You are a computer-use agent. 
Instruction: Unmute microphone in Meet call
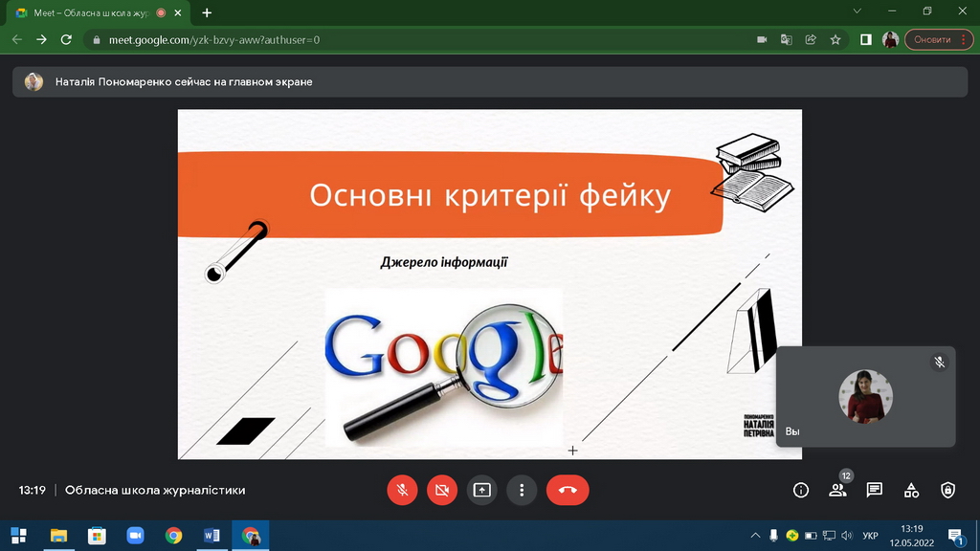point(402,491)
